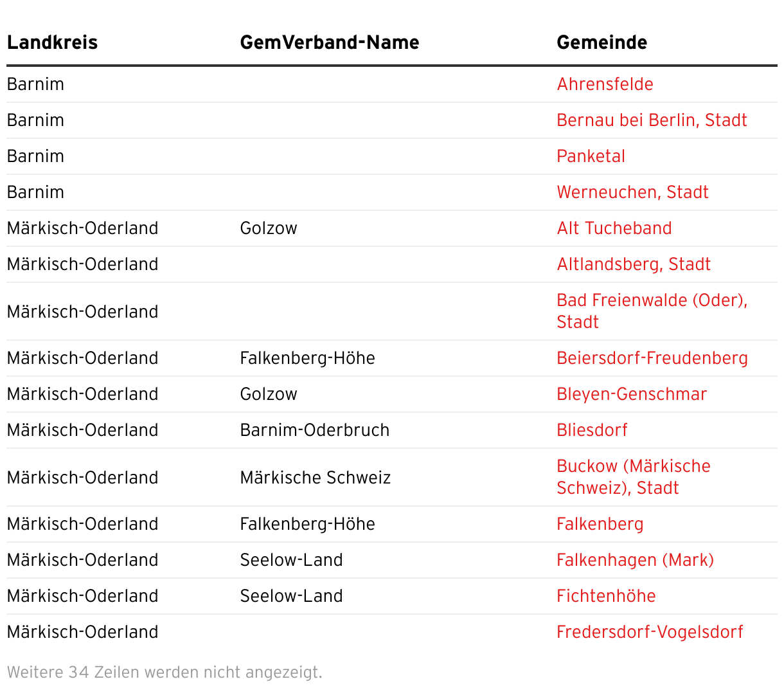Open the Altlandsberg, Stadt link
The height and width of the screenshot is (688, 784).
coord(634,264)
